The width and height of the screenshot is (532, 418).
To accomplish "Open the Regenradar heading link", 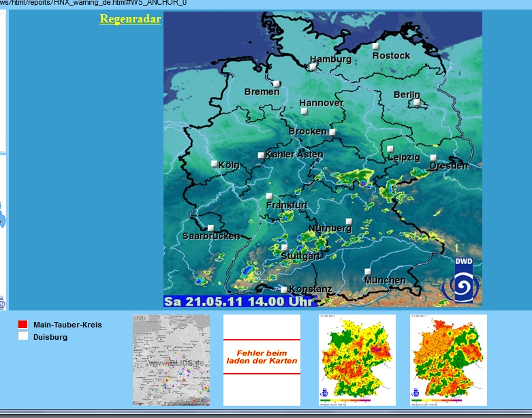I will pos(130,19).
